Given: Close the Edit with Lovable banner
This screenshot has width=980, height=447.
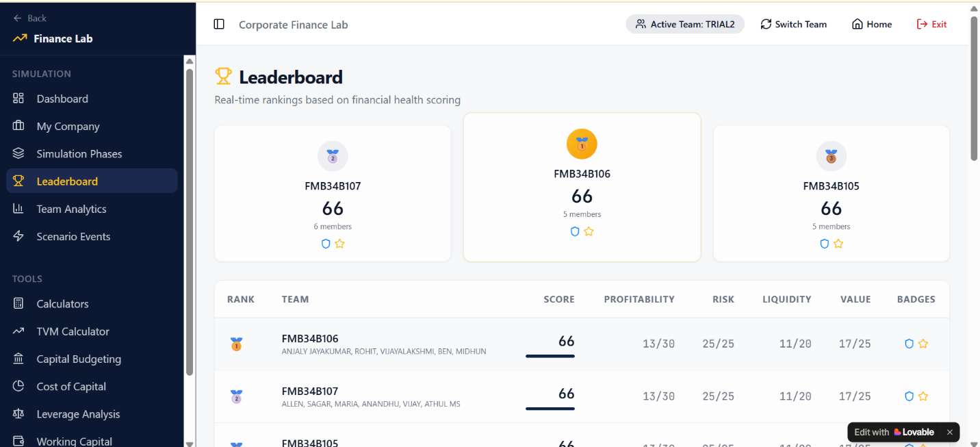Looking at the screenshot, I should (949, 432).
